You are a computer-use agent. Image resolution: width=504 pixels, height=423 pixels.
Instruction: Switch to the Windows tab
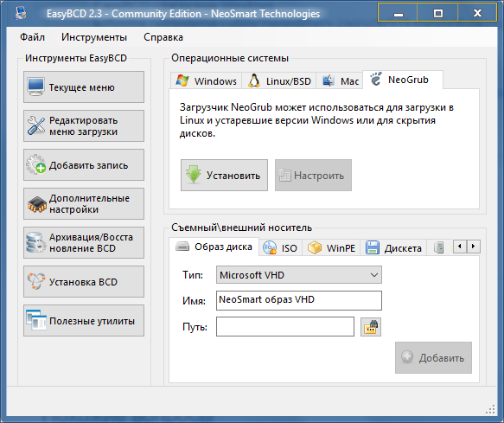[207, 80]
